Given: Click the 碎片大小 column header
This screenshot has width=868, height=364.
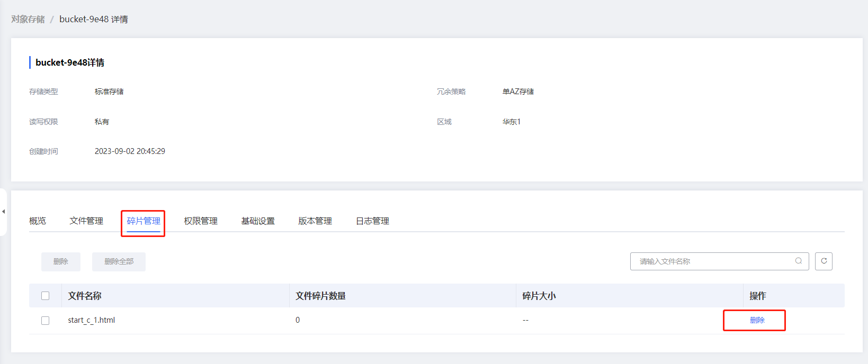Looking at the screenshot, I should tap(539, 296).
